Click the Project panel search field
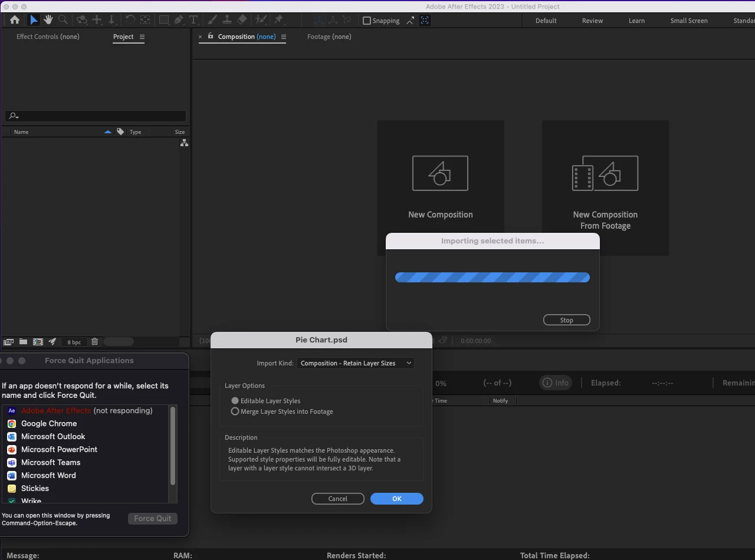755x560 pixels. click(96, 117)
